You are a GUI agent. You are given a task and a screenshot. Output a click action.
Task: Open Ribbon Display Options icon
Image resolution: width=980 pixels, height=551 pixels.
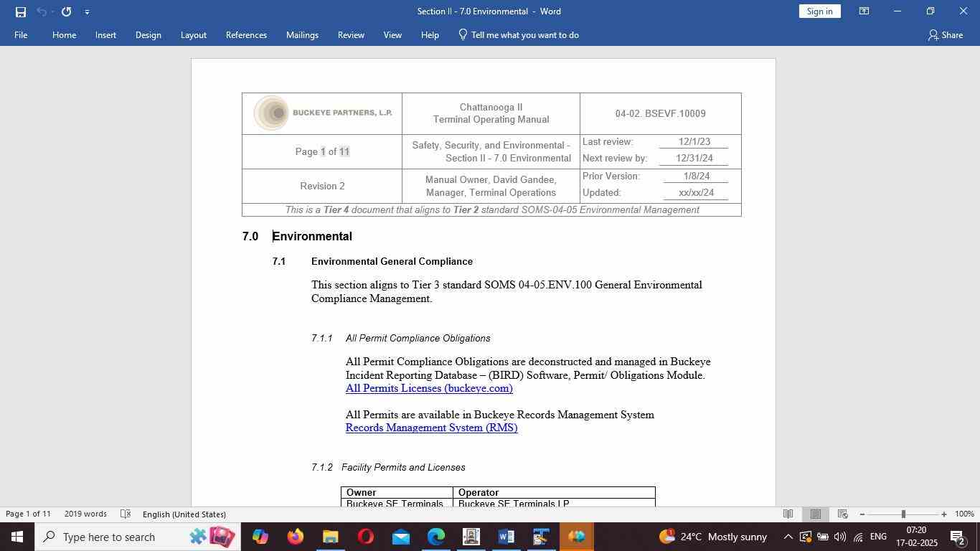864,11
